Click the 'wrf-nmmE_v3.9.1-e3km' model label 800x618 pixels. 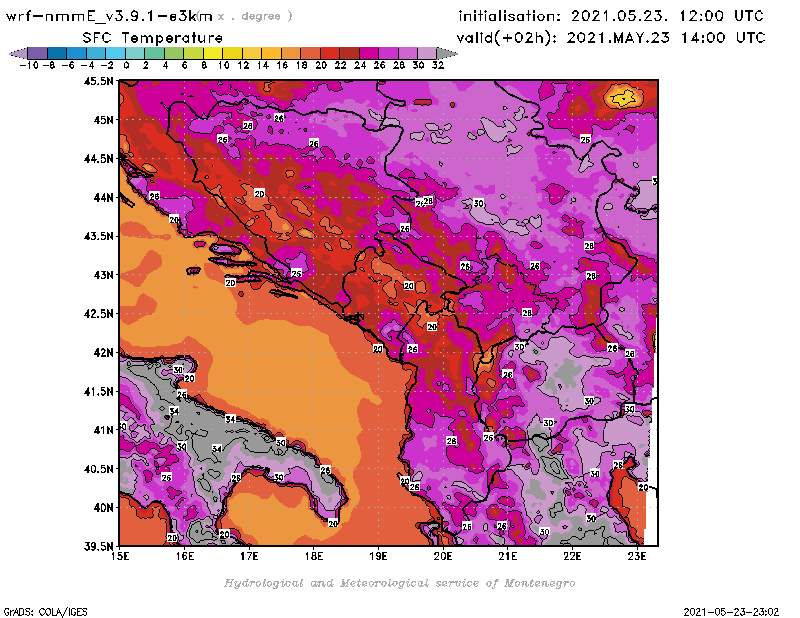click(x=109, y=16)
